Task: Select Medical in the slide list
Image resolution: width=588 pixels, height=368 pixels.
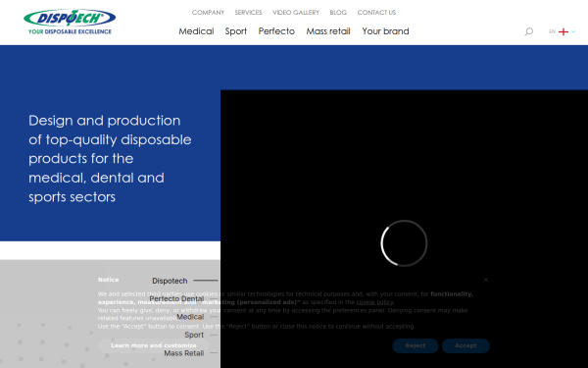Action: tap(190, 317)
